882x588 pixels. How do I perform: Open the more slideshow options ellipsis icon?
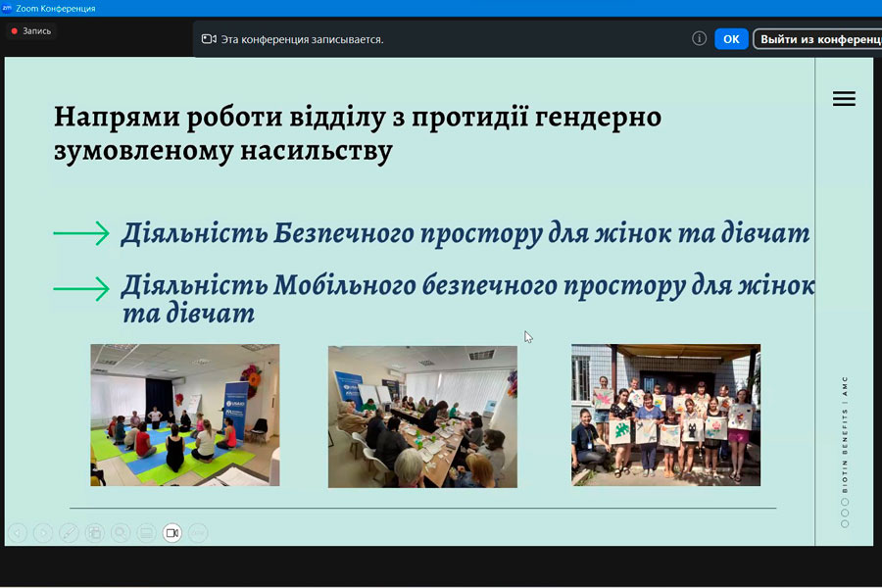[x=198, y=532]
